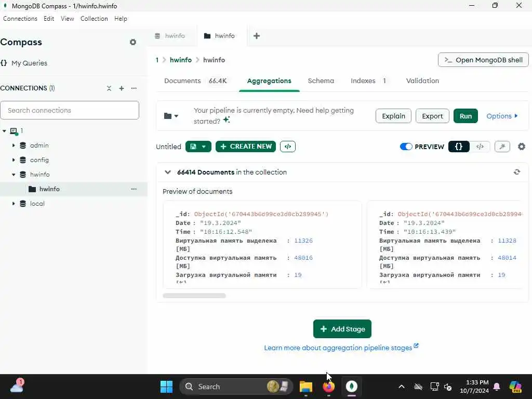Click Add Stage button

coord(342,329)
